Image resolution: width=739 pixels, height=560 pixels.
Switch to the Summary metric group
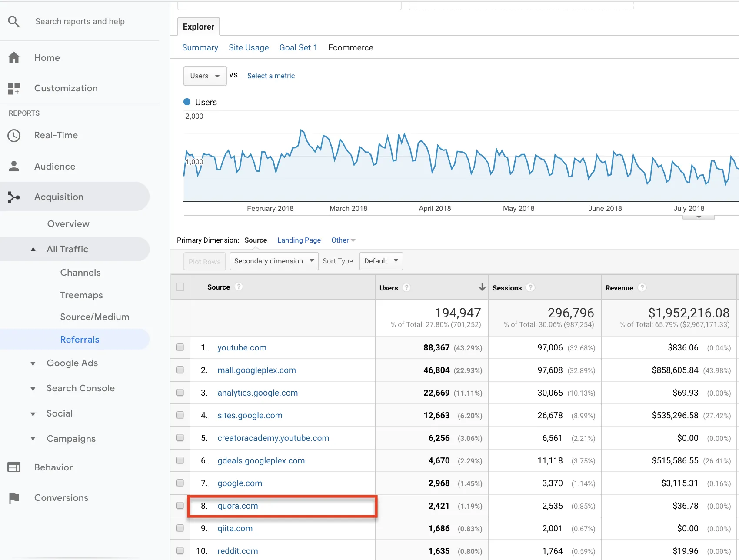(200, 47)
